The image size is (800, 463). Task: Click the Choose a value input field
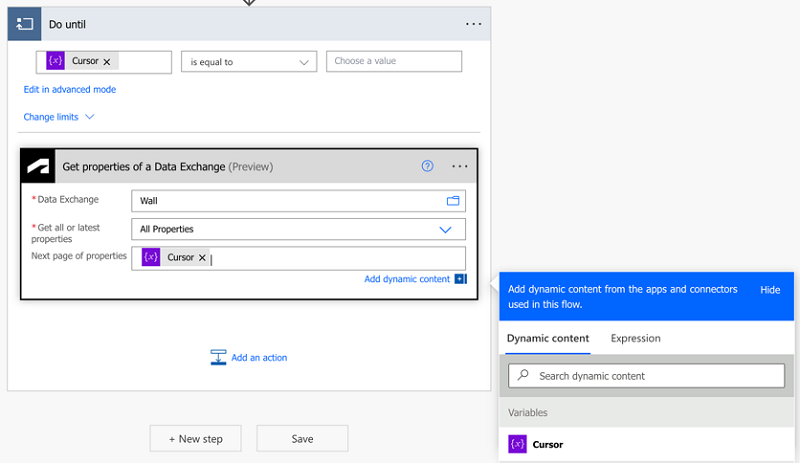pos(394,62)
